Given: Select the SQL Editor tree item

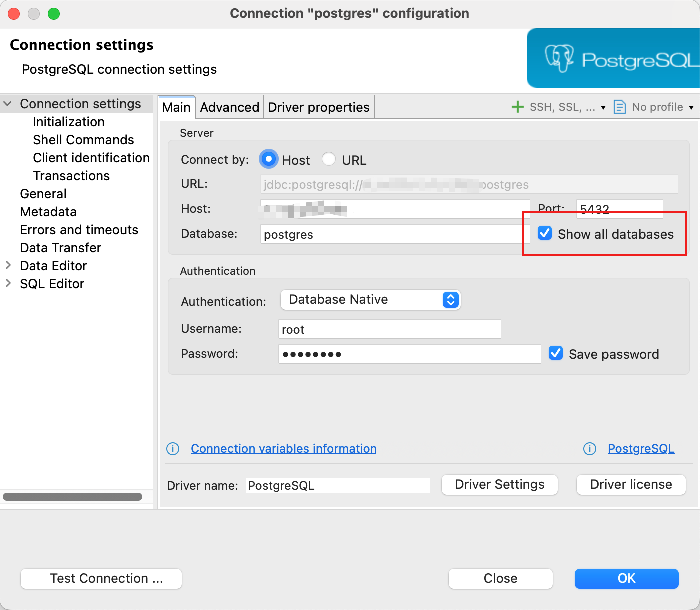Looking at the screenshot, I should [x=52, y=284].
